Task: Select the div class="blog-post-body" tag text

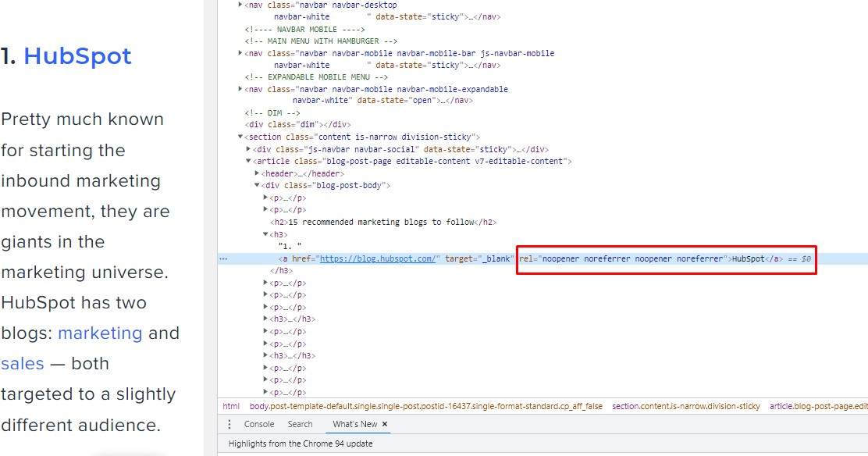Action: point(326,186)
